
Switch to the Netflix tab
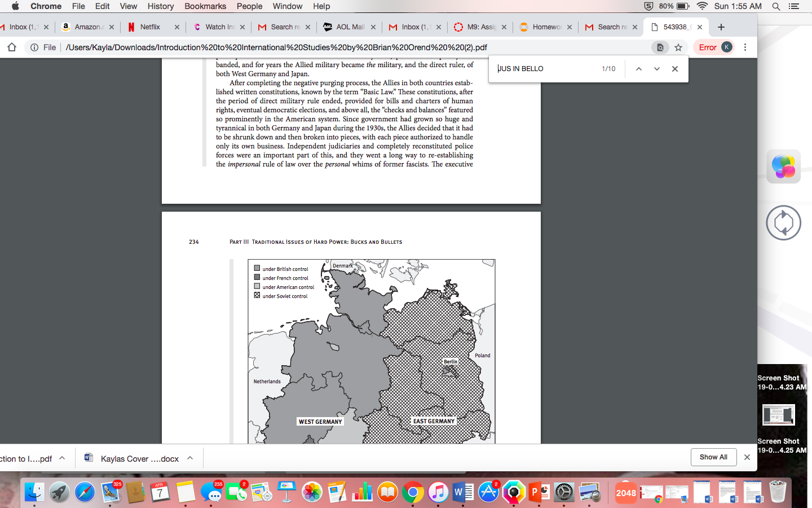(x=150, y=27)
